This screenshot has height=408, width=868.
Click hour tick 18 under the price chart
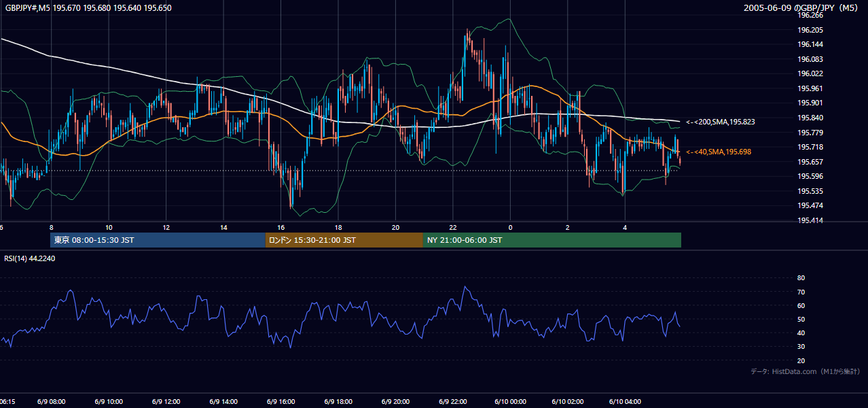tap(338, 227)
